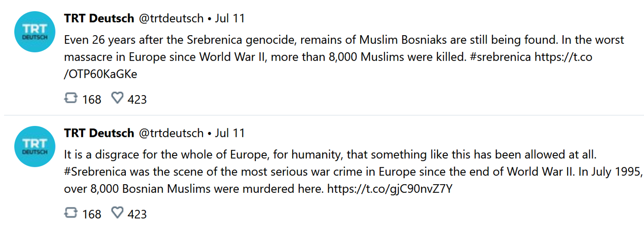Click the Jul 11 date on the 'disgrace for Europe' tweet

point(230,133)
